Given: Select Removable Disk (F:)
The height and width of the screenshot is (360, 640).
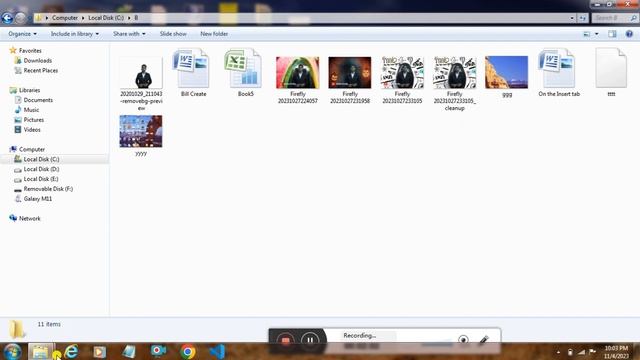Looking at the screenshot, I should [48, 189].
